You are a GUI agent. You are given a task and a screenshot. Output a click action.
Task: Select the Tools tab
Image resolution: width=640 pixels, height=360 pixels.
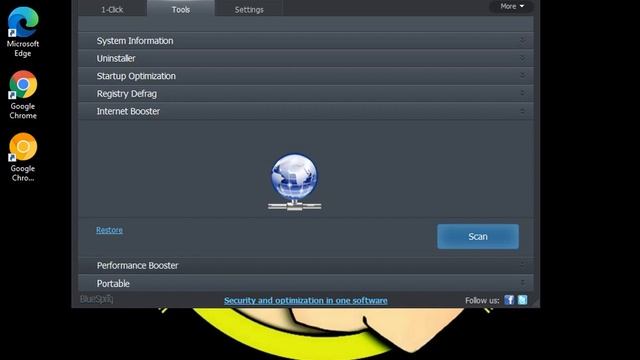181,9
